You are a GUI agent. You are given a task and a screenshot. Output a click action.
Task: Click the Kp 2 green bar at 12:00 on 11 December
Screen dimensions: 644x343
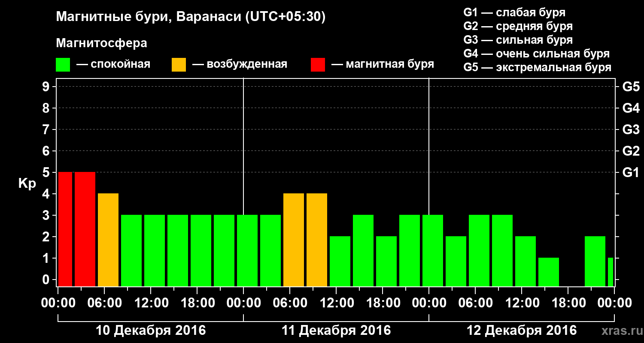pos(340,261)
